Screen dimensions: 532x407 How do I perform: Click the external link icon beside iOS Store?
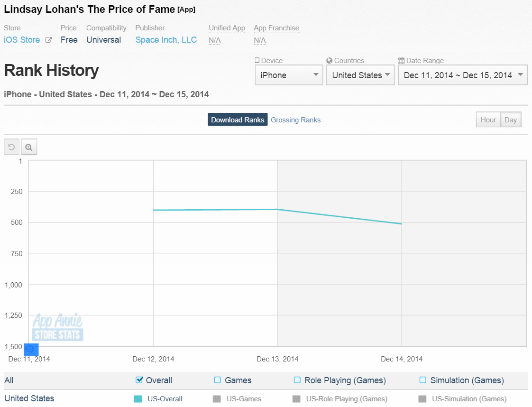48,40
